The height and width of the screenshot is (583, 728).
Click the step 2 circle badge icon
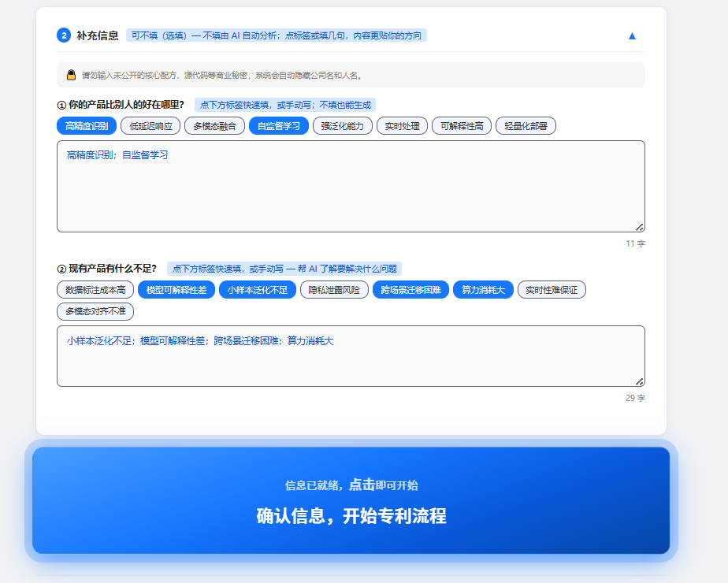click(x=64, y=35)
